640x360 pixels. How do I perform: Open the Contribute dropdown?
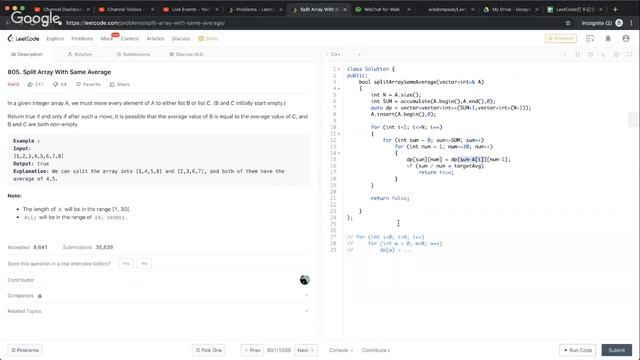(x=376, y=350)
